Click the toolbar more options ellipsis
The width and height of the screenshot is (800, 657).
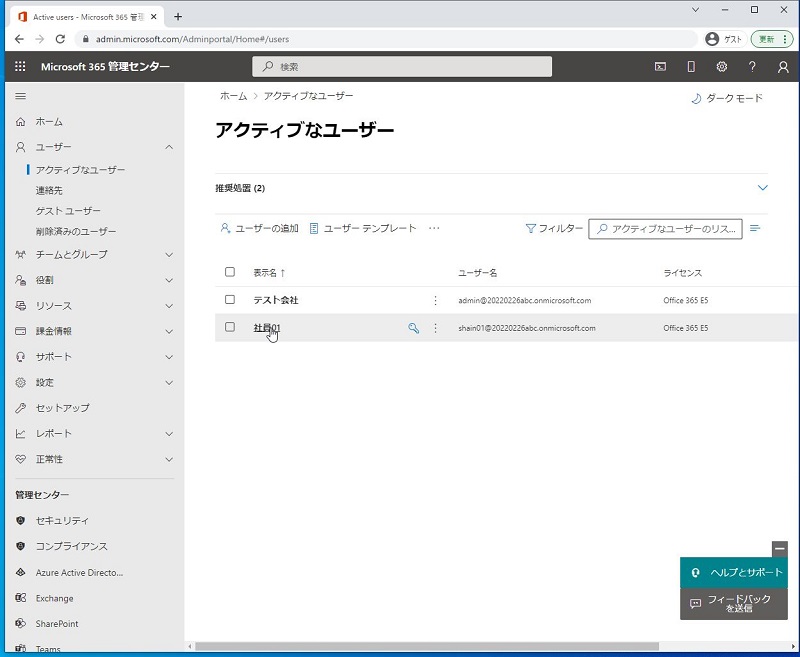(434, 228)
